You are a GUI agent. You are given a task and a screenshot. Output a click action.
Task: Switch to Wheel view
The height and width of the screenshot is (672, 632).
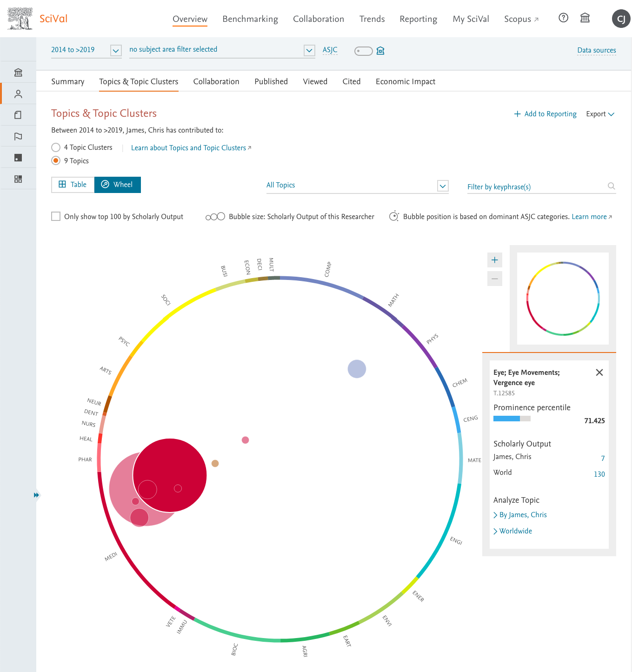click(118, 185)
